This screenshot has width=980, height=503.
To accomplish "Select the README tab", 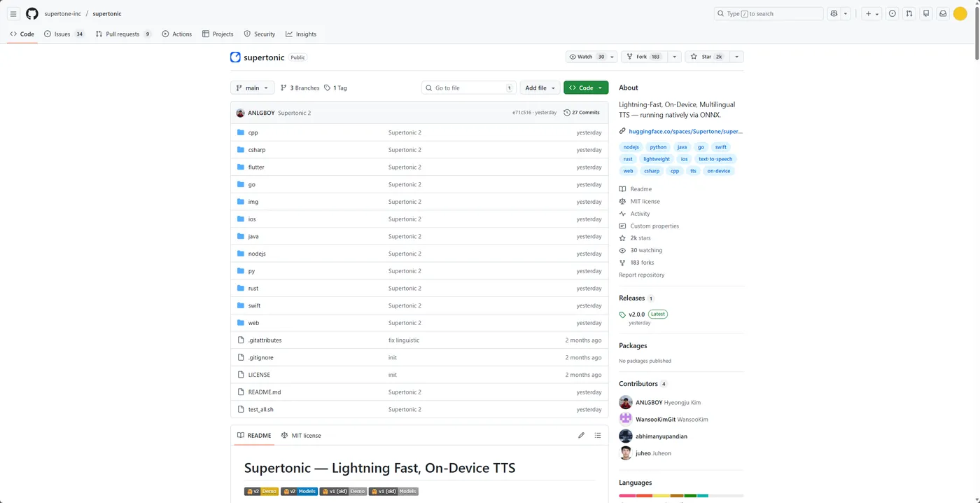I will (x=254, y=436).
